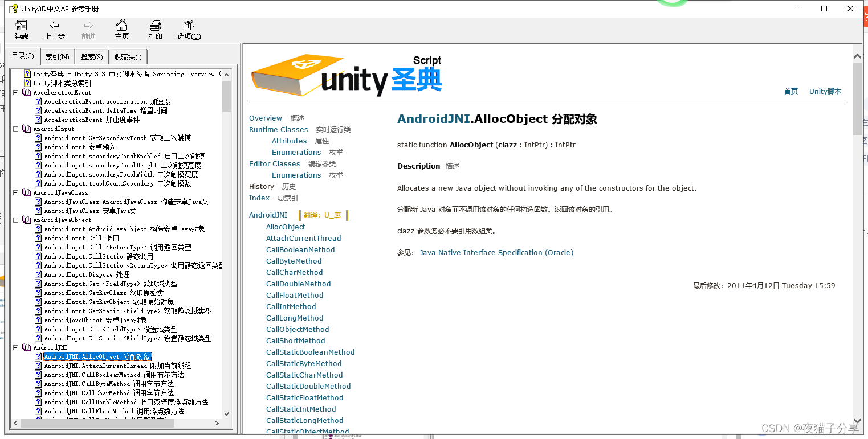Click the AndroidJNI book icon in tree
Screen dimensions: 868x439
coord(27,347)
